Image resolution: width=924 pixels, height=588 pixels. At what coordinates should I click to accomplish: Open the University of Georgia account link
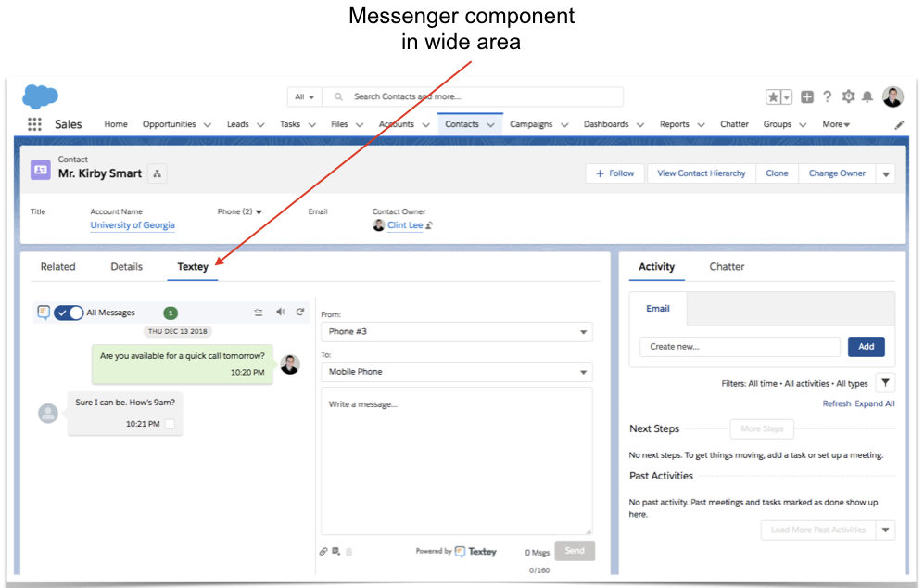click(x=133, y=225)
